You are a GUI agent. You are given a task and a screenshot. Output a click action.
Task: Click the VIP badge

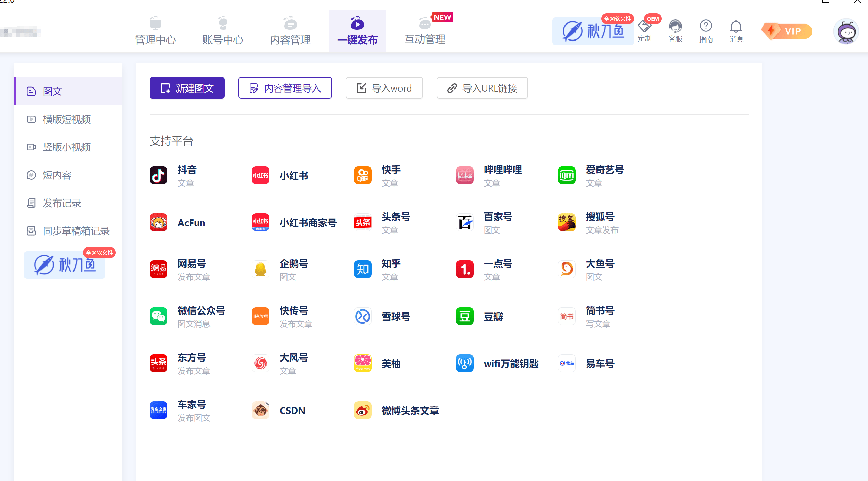787,31
